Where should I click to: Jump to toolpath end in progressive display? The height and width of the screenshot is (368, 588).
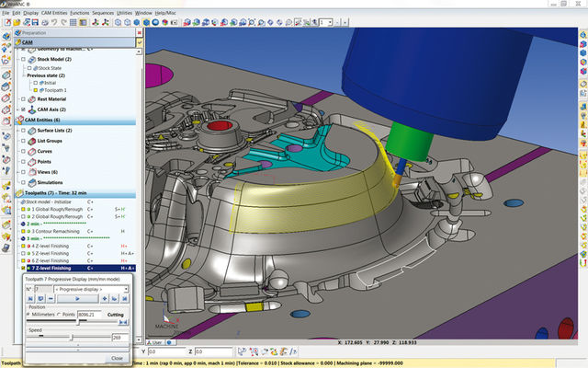pyautogui.click(x=126, y=299)
